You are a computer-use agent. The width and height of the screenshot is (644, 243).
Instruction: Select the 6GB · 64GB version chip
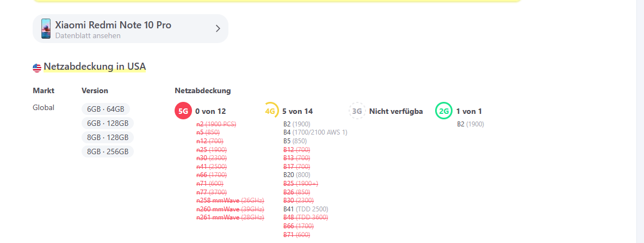click(x=106, y=109)
